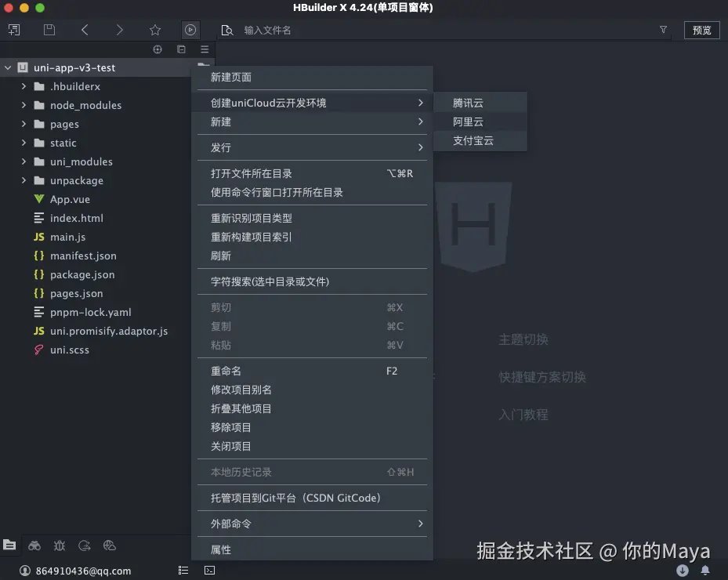Click the download update icon in status bar

(682, 571)
